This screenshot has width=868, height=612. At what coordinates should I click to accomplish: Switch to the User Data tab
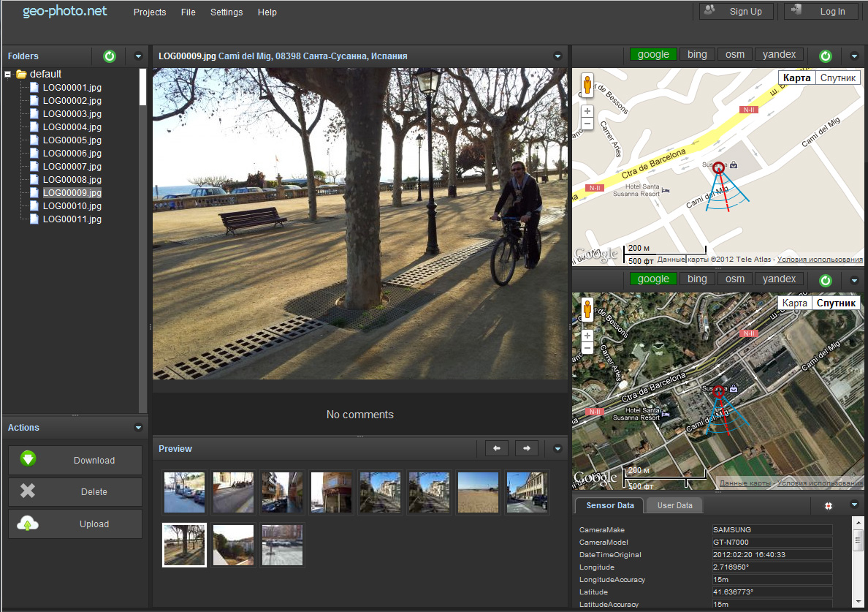[x=674, y=505]
